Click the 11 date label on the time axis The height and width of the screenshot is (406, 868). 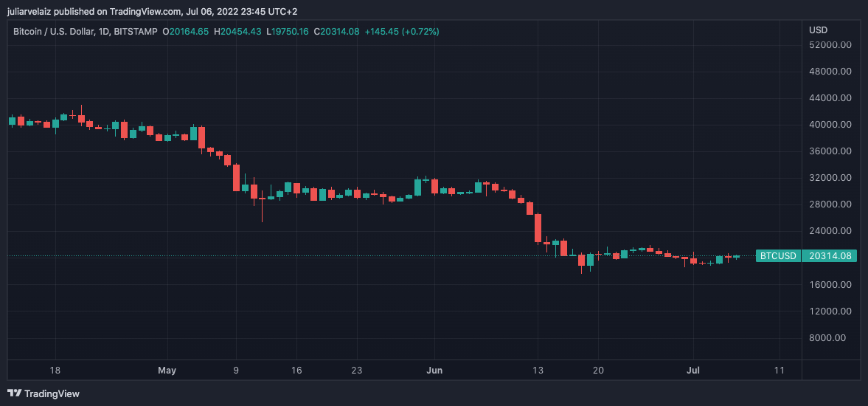780,370
